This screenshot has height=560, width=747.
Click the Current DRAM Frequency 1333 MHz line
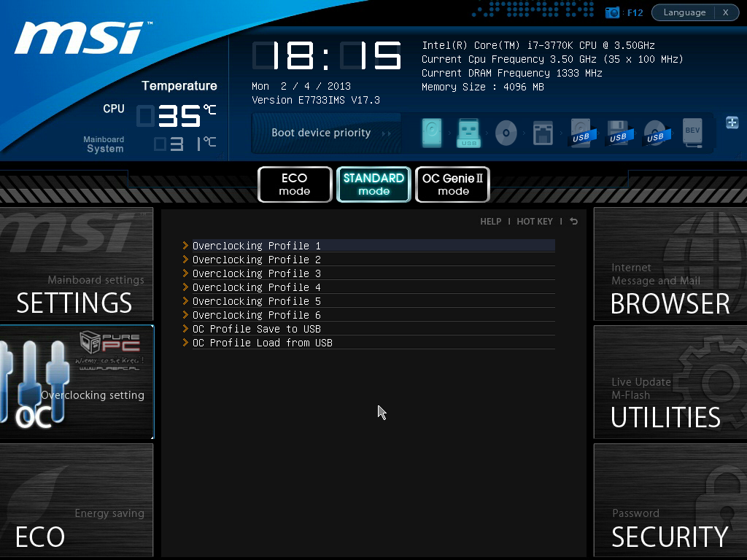click(511, 73)
